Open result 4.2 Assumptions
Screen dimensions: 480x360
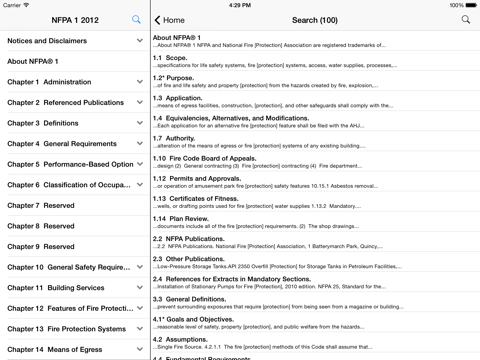click(315, 343)
